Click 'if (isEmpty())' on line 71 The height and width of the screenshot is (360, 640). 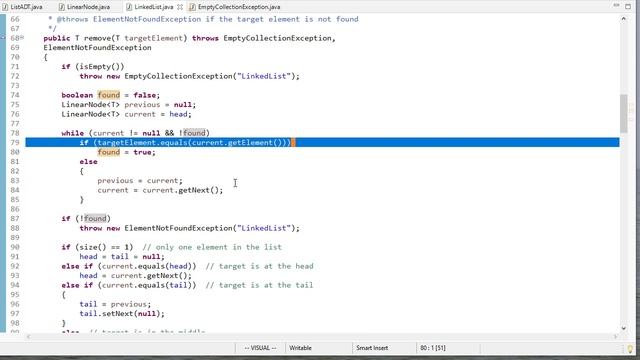[x=93, y=67]
